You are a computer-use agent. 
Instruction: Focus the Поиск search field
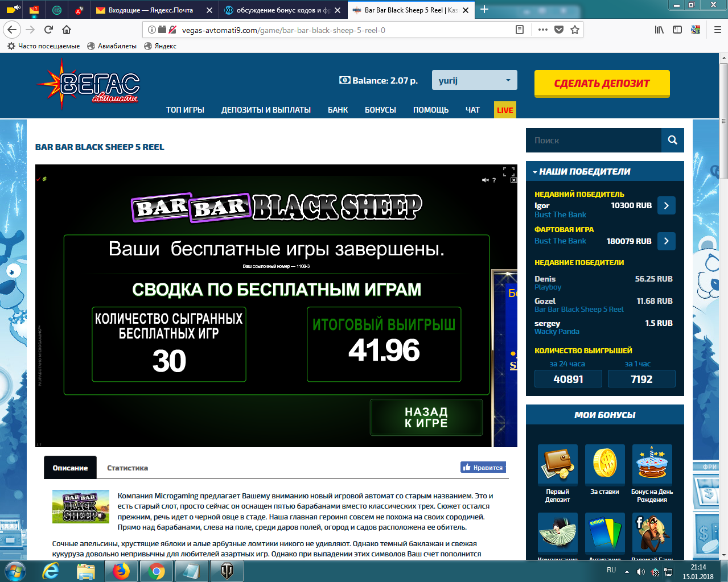[594, 140]
